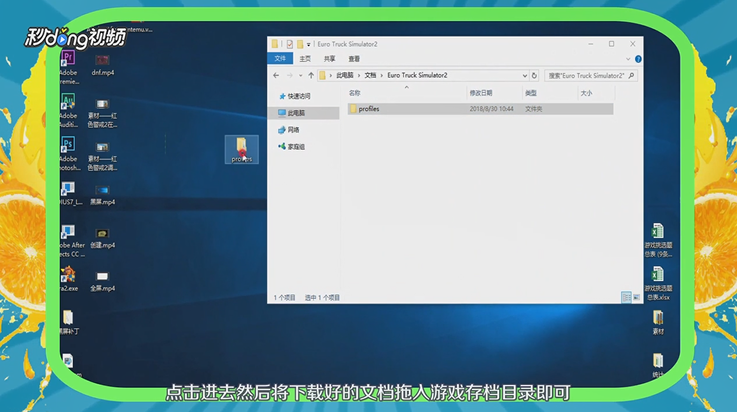Select the dnf.mp4 desktop file
Image resolution: width=737 pixels, height=412 pixels.
pyautogui.click(x=102, y=65)
